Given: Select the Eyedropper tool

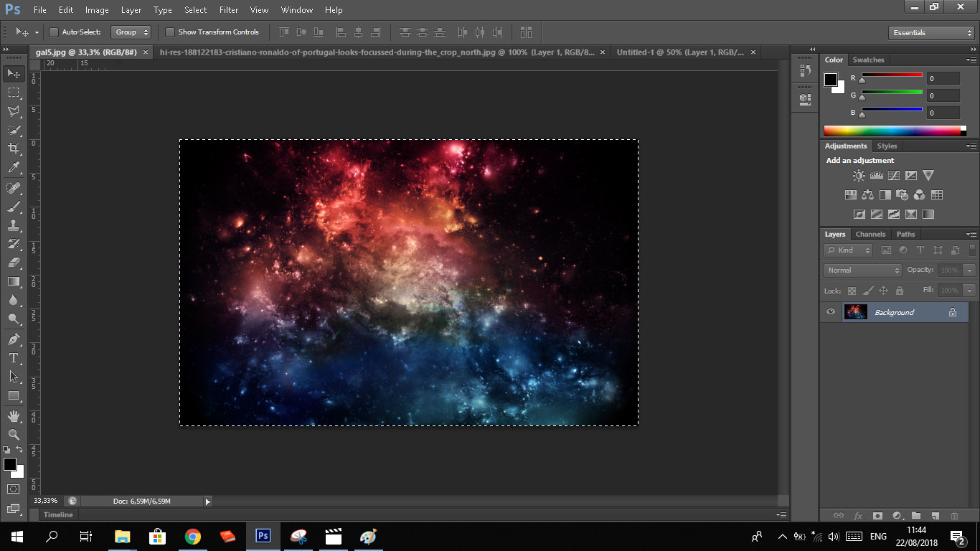Looking at the screenshot, I should click(14, 168).
